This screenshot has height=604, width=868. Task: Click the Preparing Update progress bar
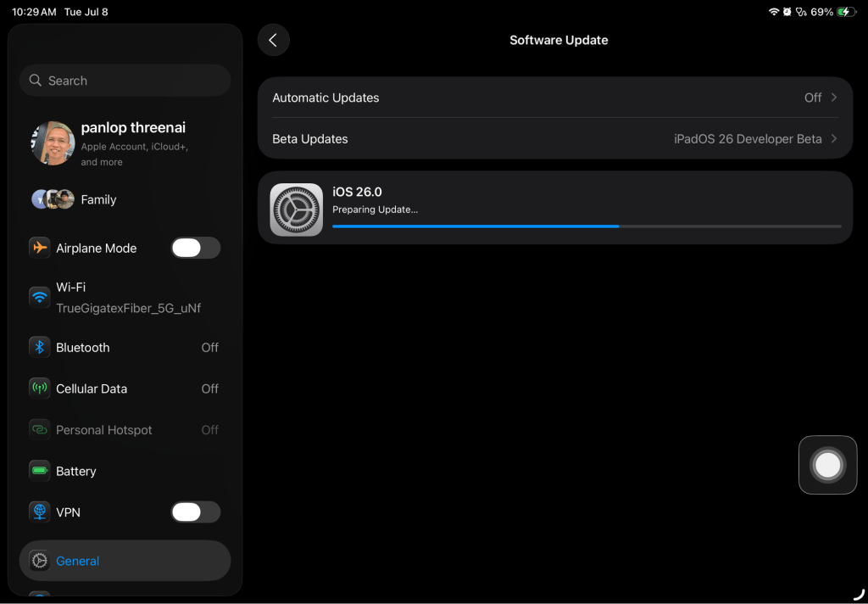point(587,226)
